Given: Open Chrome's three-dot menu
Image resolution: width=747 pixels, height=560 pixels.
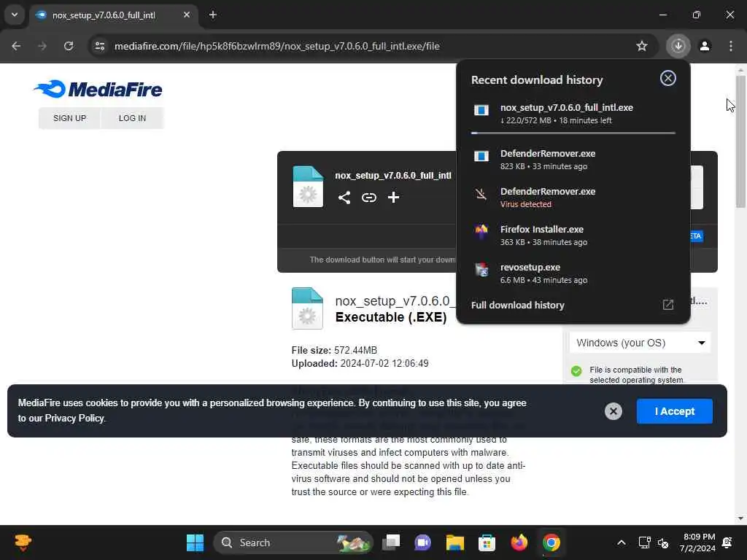Looking at the screenshot, I should (x=731, y=46).
